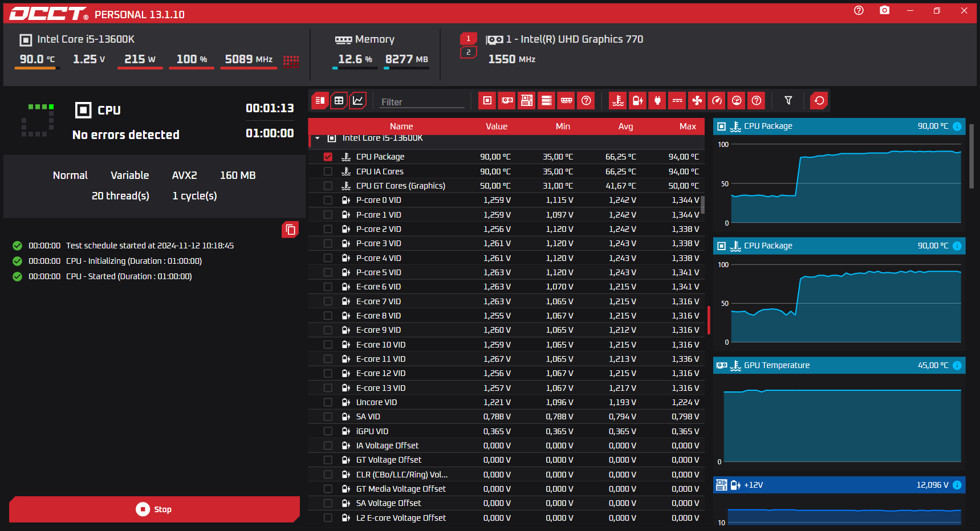Select the E-core 10 VID row name

pyautogui.click(x=381, y=345)
